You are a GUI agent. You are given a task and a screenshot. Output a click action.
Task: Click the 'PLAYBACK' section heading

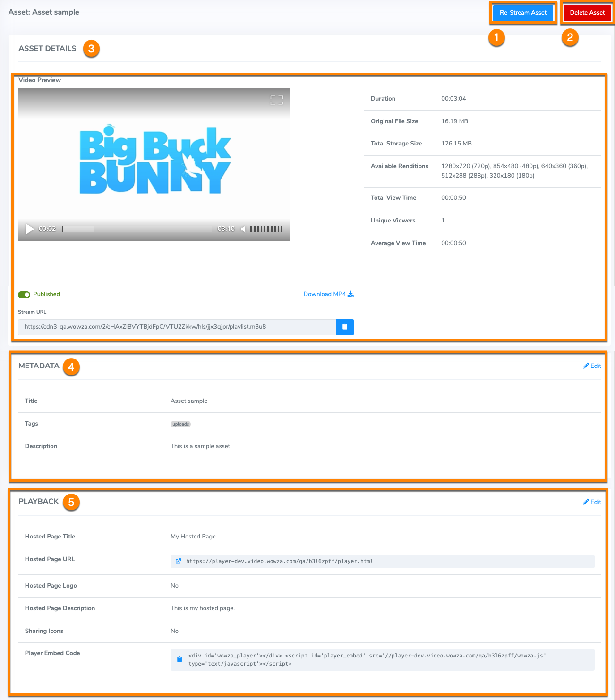point(39,502)
